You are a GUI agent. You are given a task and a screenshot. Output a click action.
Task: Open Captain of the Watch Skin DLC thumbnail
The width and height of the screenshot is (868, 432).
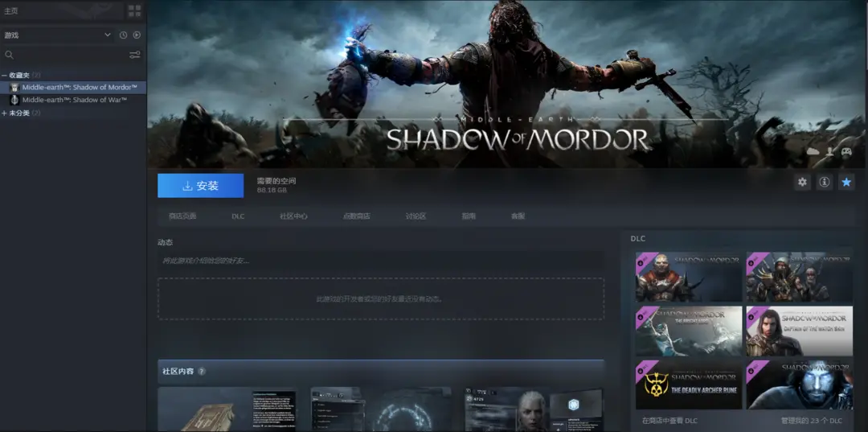click(800, 331)
